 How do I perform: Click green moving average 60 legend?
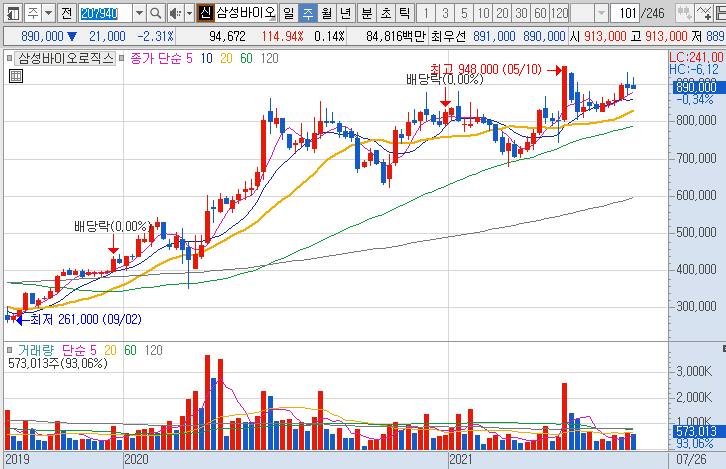tap(246, 58)
